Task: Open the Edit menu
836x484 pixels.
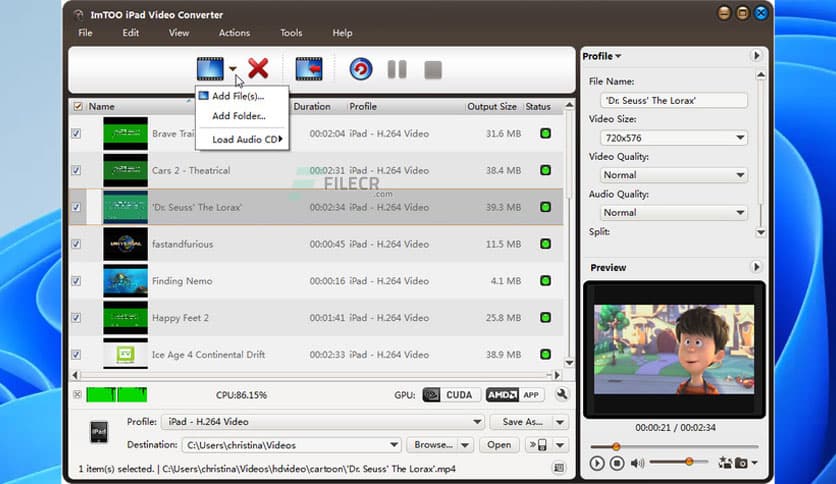Action: pos(131,33)
